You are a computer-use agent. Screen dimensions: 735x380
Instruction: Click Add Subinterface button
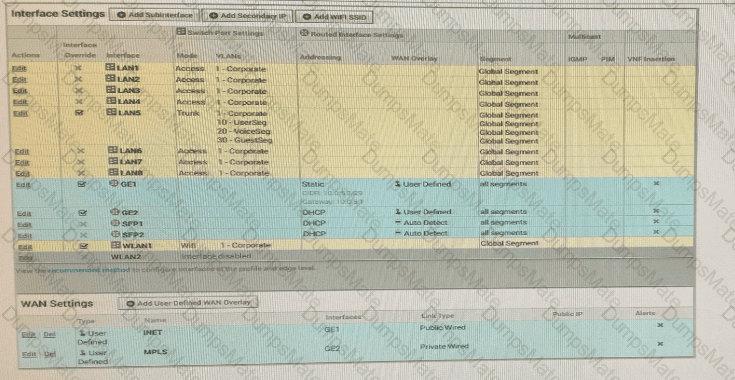pos(154,15)
